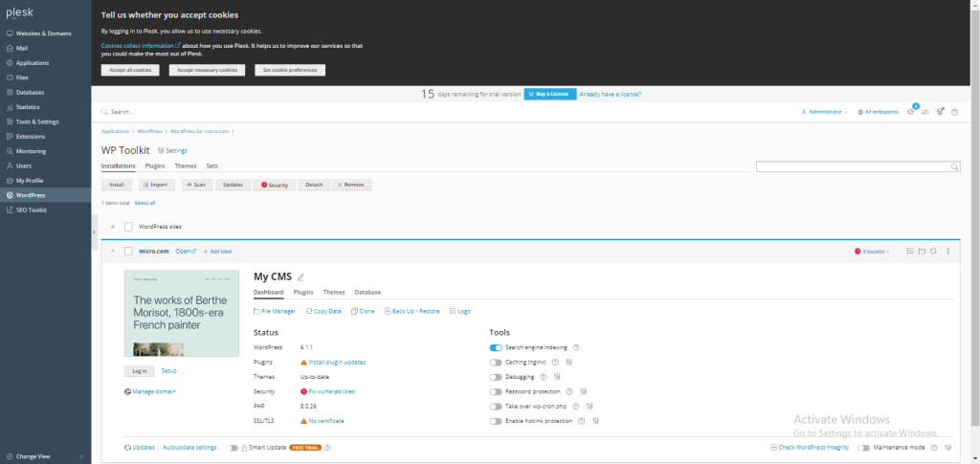Click the magnifier in WP Toolkit filter box

[954, 166]
